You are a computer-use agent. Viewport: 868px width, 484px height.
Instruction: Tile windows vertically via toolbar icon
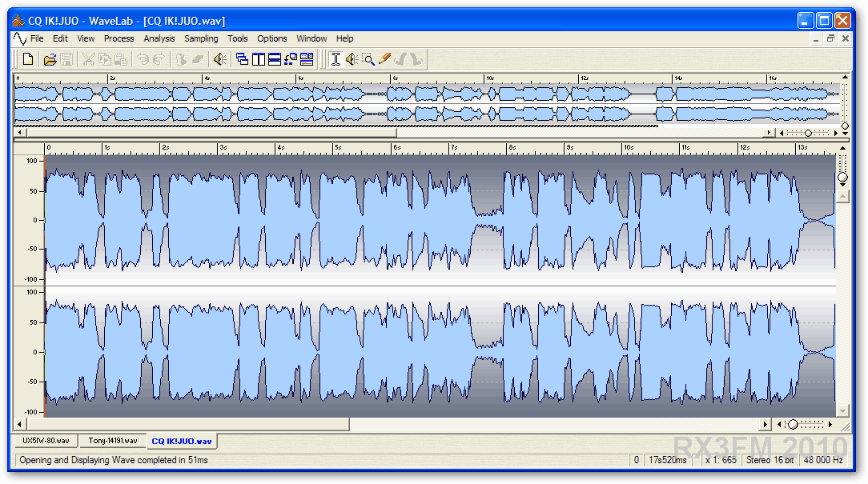point(259,59)
